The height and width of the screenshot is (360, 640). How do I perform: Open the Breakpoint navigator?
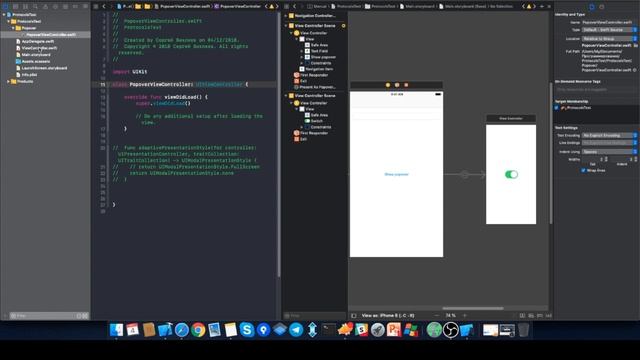pyautogui.click(x=75, y=7)
